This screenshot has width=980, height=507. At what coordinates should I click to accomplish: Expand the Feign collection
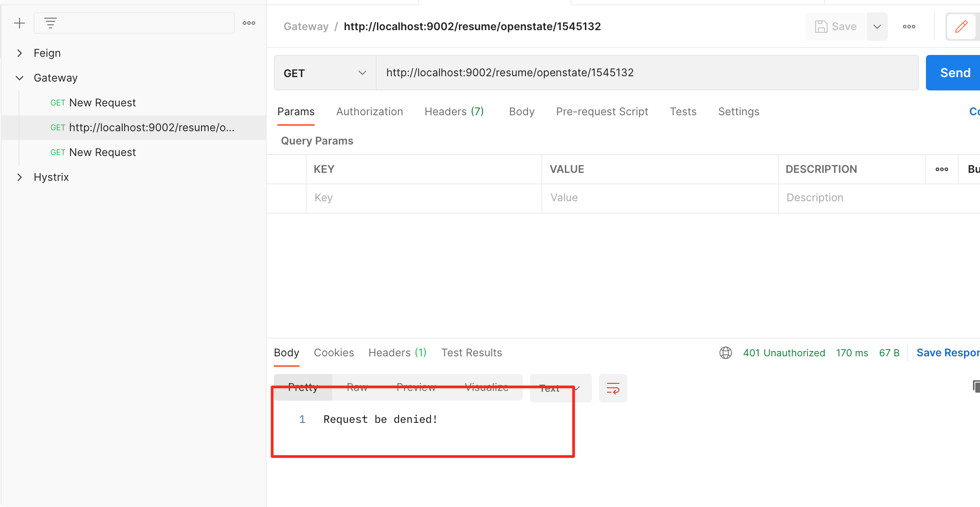coord(19,53)
